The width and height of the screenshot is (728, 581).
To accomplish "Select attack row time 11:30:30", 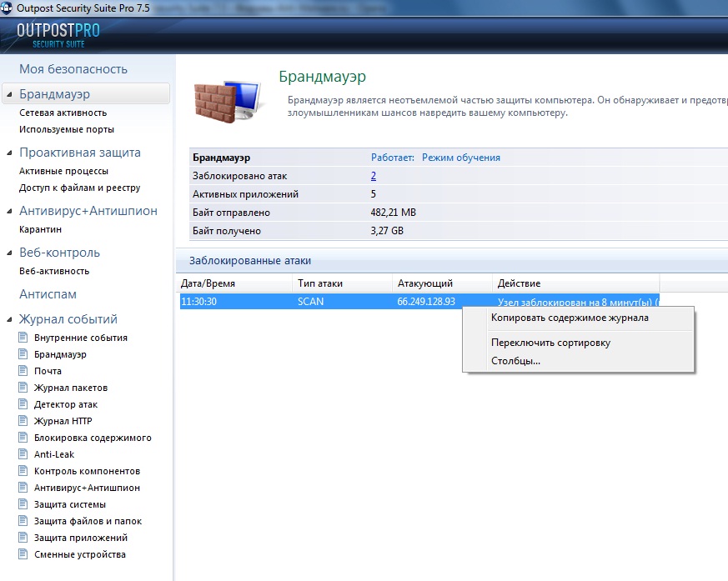I will (x=198, y=302).
